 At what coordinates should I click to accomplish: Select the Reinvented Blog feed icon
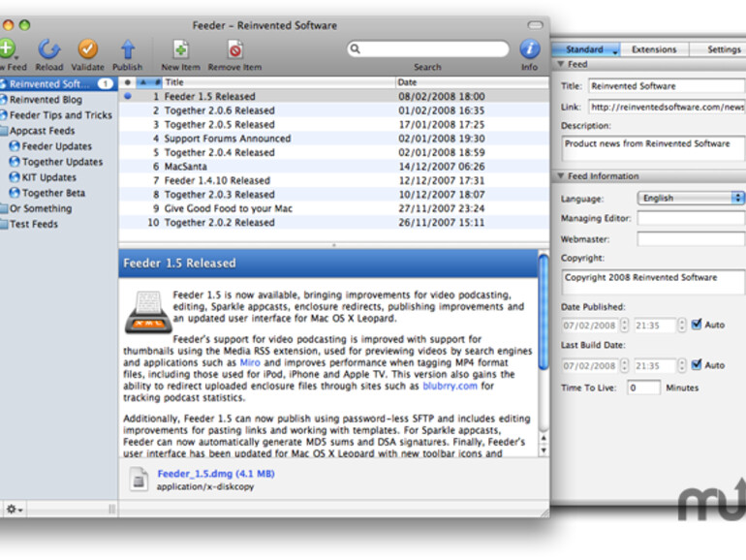point(4,100)
